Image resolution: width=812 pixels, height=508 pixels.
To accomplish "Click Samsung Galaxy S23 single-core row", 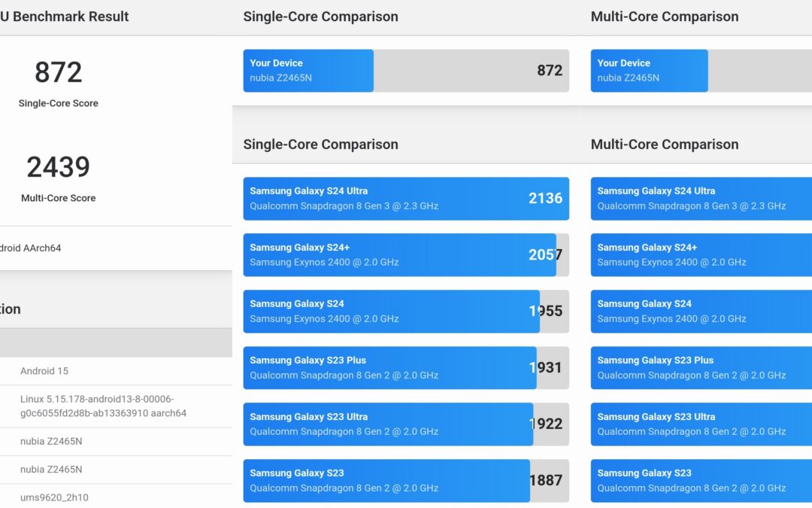I will [x=405, y=481].
